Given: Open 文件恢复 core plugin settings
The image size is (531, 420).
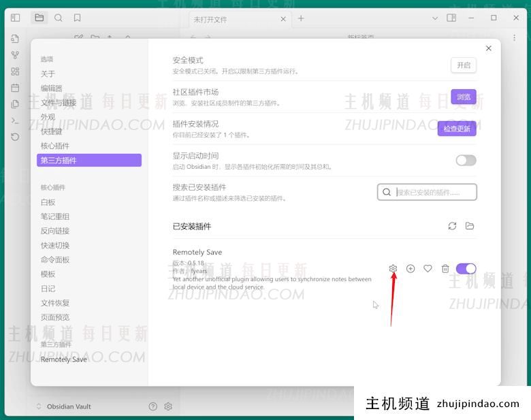Looking at the screenshot, I should click(x=89, y=303).
